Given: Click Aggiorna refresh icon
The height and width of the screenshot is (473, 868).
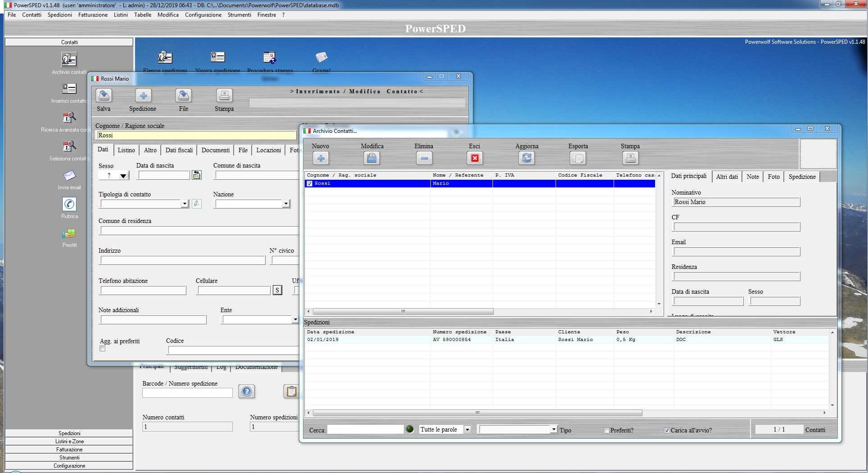Looking at the screenshot, I should 527,158.
